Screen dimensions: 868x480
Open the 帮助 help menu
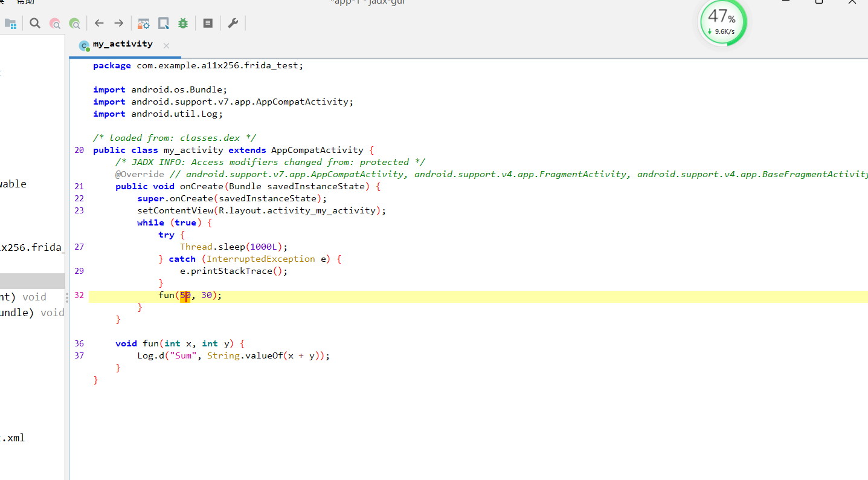click(x=26, y=2)
